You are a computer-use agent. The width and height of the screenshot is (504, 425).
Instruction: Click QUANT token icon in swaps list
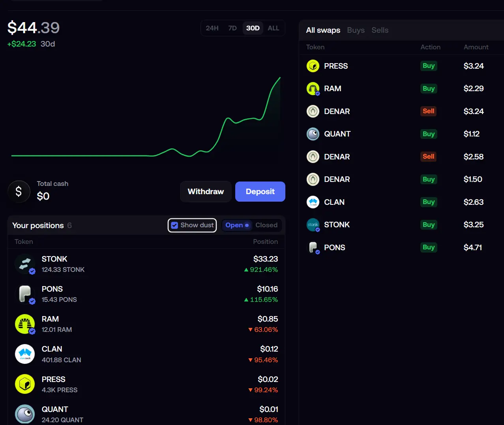pos(313,134)
